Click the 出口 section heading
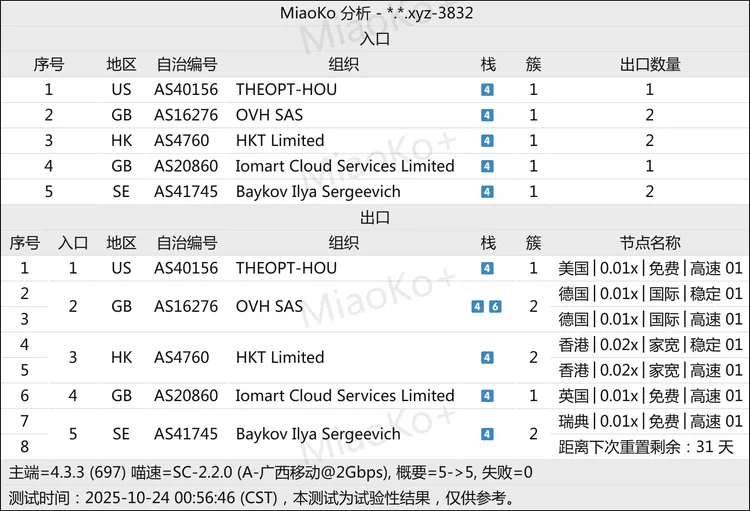 point(375,218)
